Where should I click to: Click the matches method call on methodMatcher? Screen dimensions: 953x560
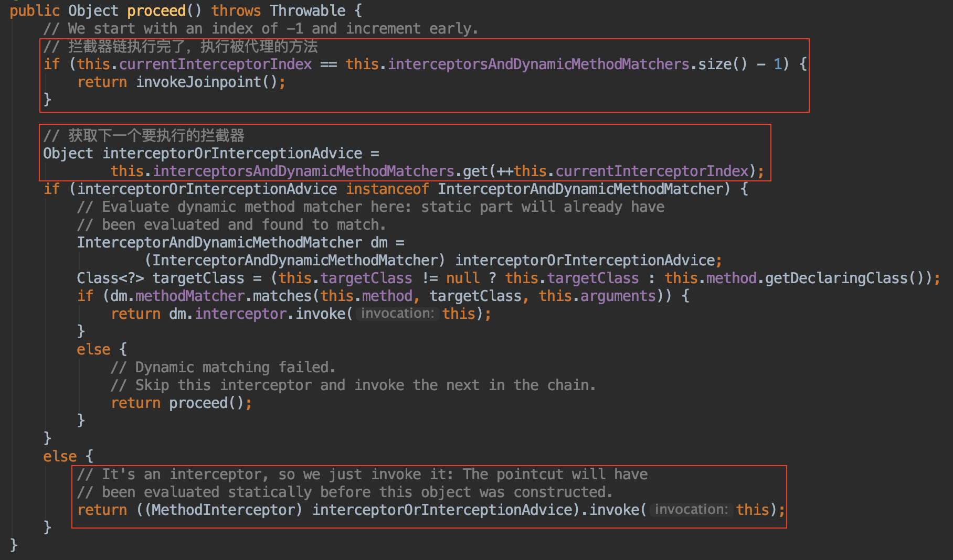click(282, 296)
